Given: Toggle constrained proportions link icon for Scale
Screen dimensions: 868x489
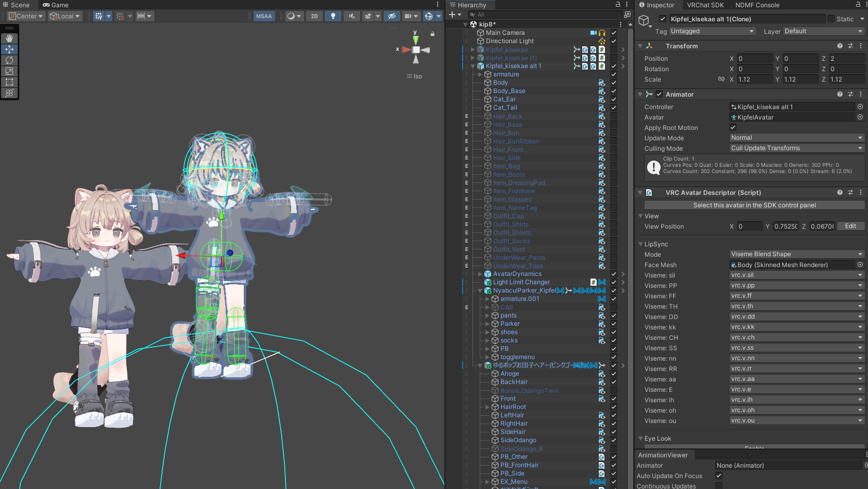Looking at the screenshot, I should click(721, 80).
